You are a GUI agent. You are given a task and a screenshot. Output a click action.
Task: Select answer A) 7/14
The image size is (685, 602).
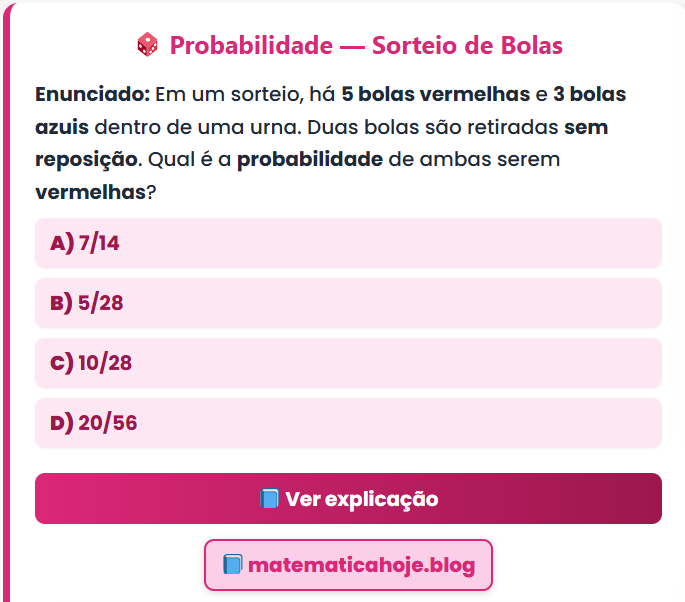click(x=348, y=243)
